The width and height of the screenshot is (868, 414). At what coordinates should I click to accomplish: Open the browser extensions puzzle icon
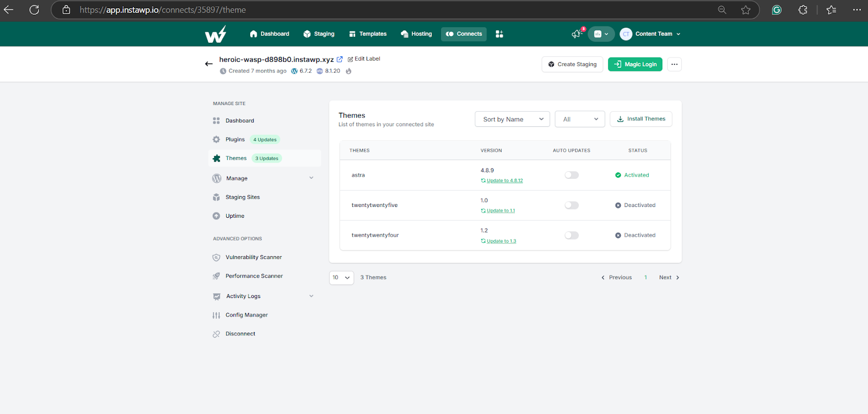[x=803, y=10]
